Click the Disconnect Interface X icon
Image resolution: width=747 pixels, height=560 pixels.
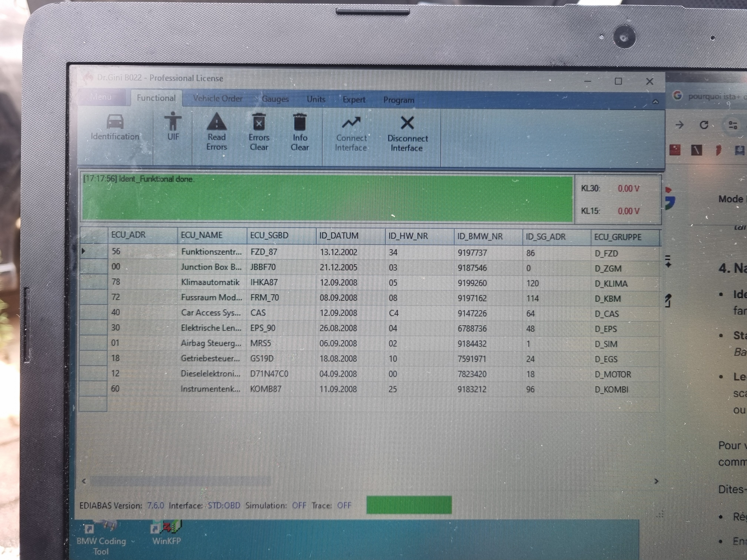tap(407, 123)
